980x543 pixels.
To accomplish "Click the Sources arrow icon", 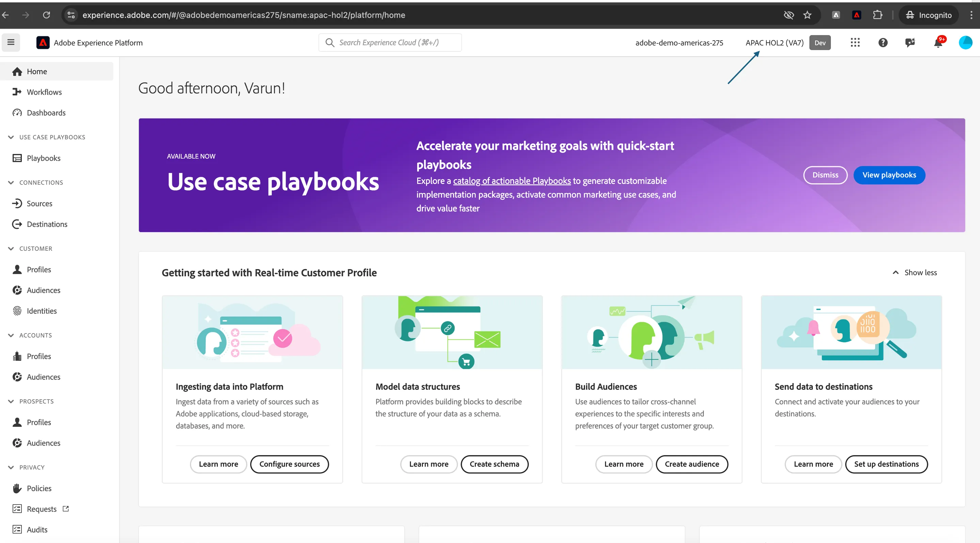I will (x=17, y=203).
